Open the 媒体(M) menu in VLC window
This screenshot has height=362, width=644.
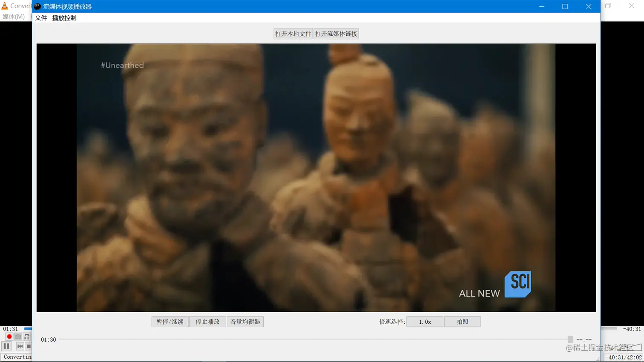[x=14, y=17]
